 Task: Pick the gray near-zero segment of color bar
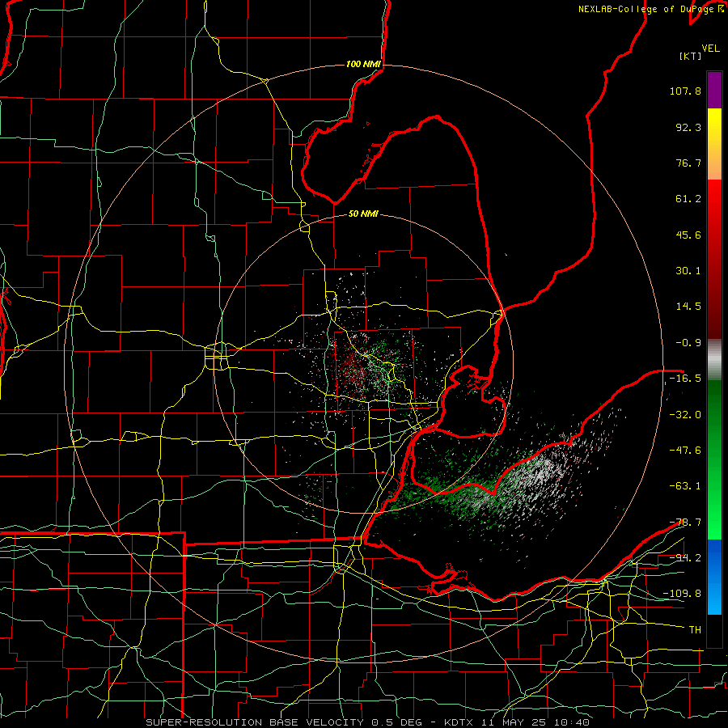(x=714, y=359)
